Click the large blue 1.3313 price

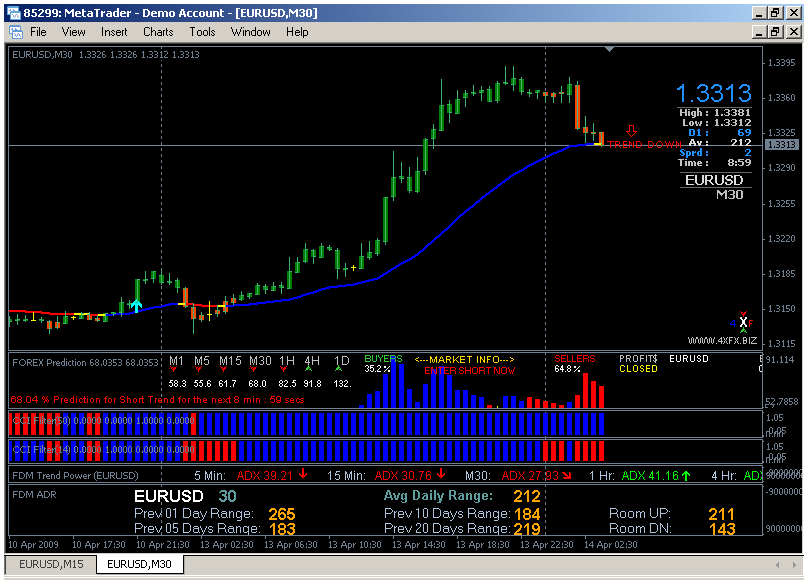(714, 93)
